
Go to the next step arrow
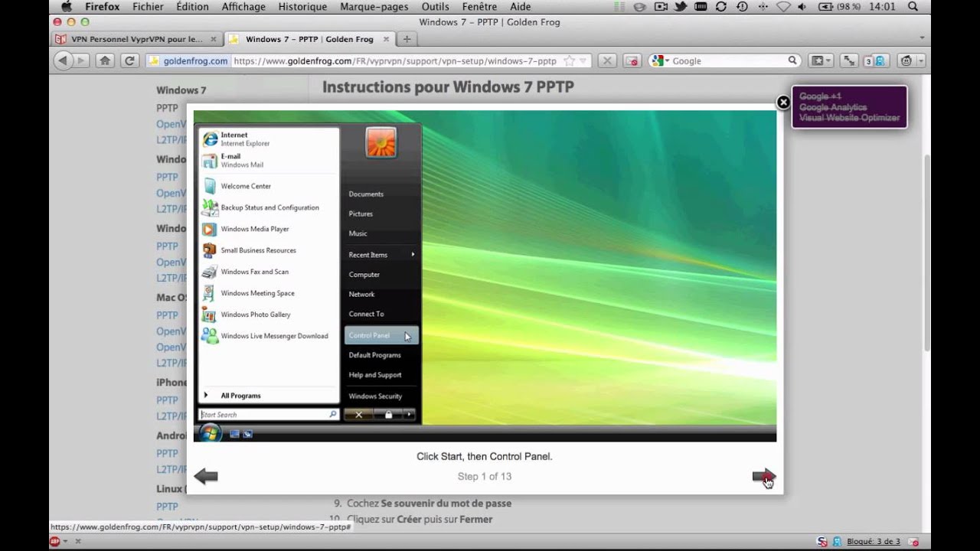tap(764, 477)
